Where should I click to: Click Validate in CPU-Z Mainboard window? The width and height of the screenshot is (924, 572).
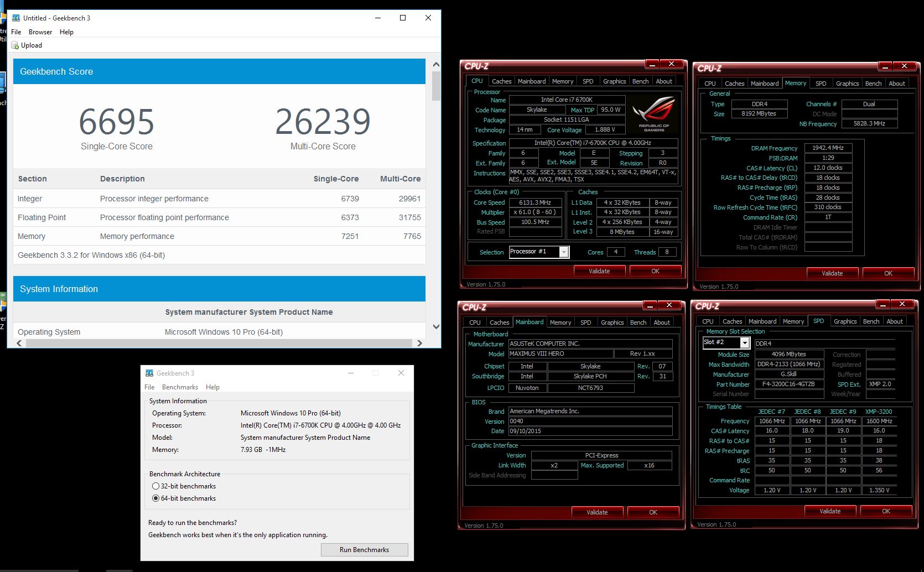[x=597, y=512]
